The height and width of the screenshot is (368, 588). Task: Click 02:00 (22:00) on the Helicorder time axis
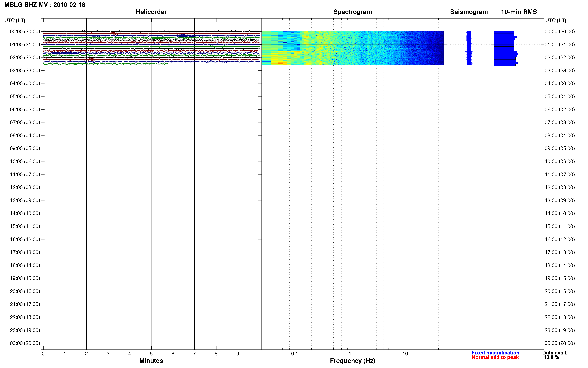click(x=25, y=57)
